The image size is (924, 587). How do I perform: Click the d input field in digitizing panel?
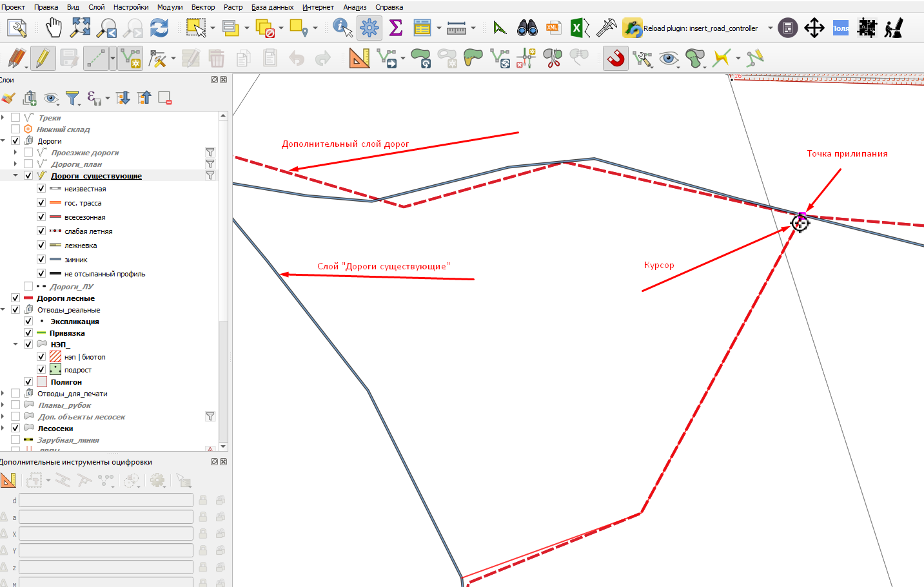(x=106, y=500)
